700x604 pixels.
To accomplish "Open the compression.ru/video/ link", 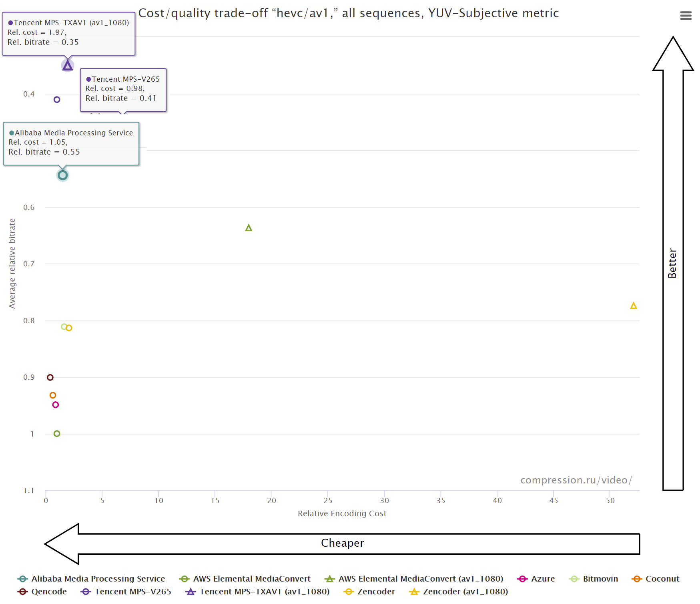I will click(x=576, y=480).
